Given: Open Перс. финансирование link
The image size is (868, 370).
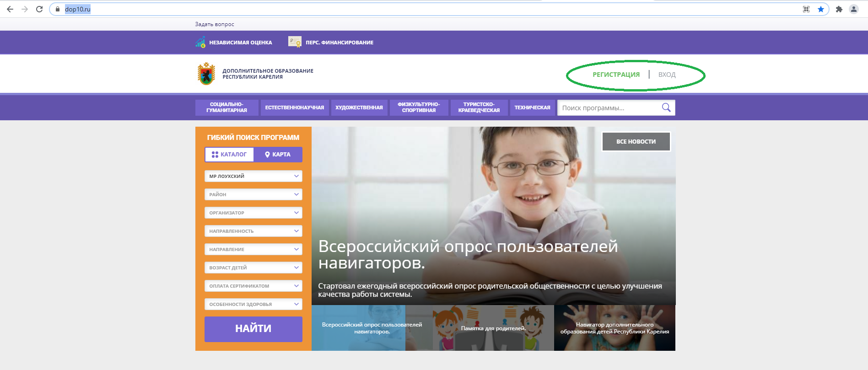Looking at the screenshot, I should tap(340, 43).
